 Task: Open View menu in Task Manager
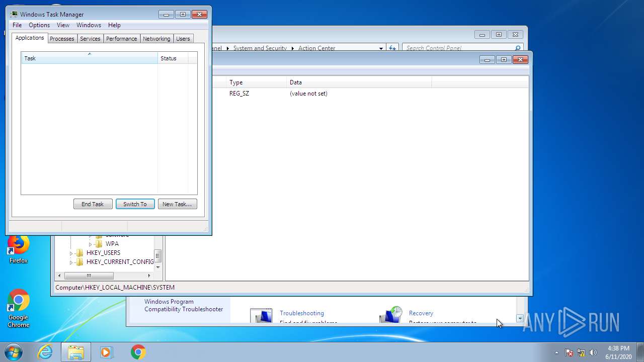(63, 25)
